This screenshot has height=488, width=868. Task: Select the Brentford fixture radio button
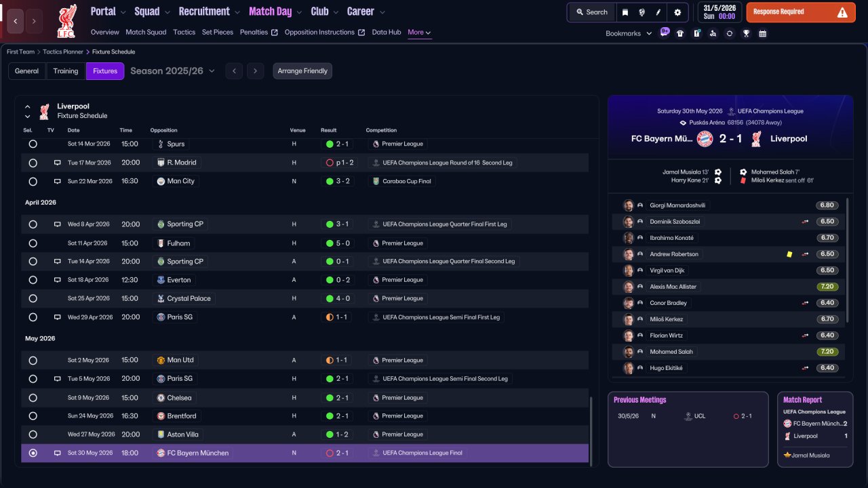33,416
